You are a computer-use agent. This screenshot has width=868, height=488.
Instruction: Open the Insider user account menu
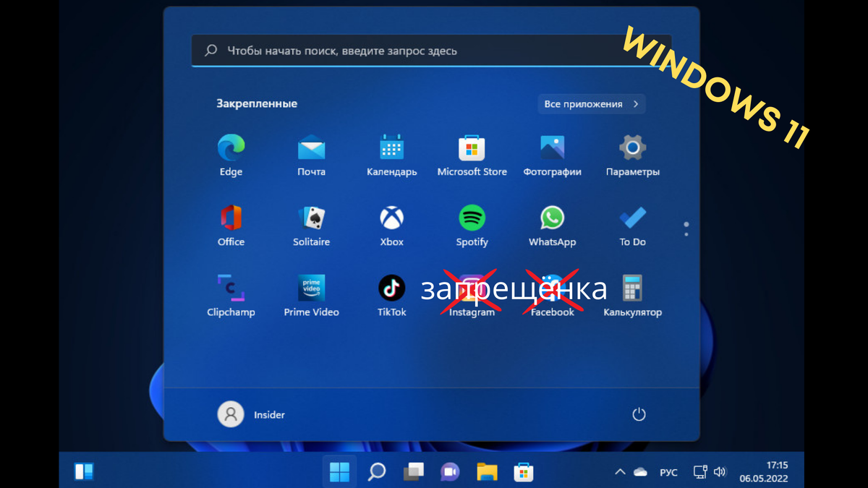(251, 414)
